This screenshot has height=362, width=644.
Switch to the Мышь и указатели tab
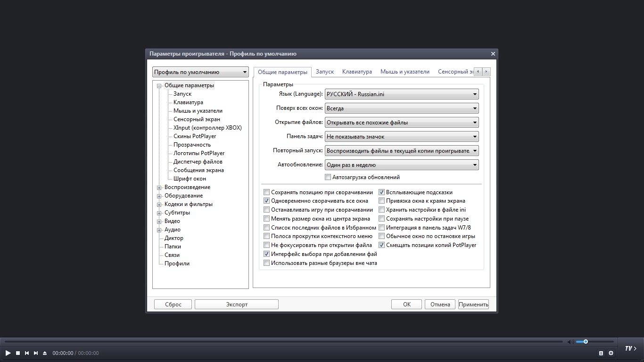coord(405,72)
